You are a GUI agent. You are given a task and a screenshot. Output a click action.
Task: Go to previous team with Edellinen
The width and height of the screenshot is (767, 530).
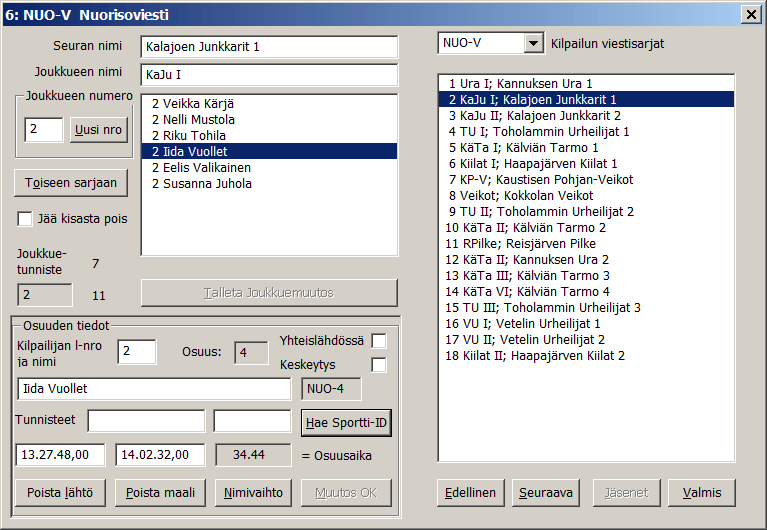point(471,492)
